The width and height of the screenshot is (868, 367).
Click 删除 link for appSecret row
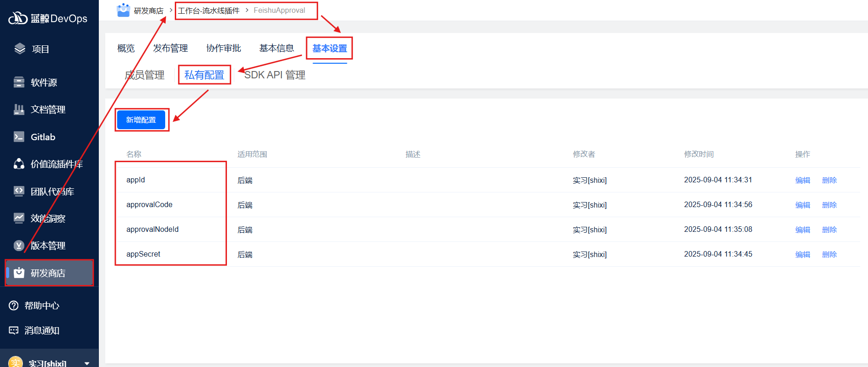[x=829, y=255]
